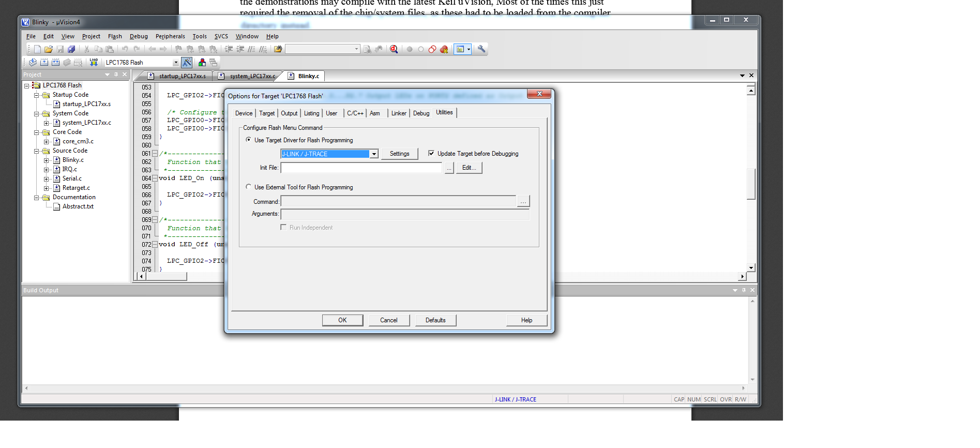The width and height of the screenshot is (980, 448).
Task: Click into the Init File text field
Action: (x=361, y=168)
